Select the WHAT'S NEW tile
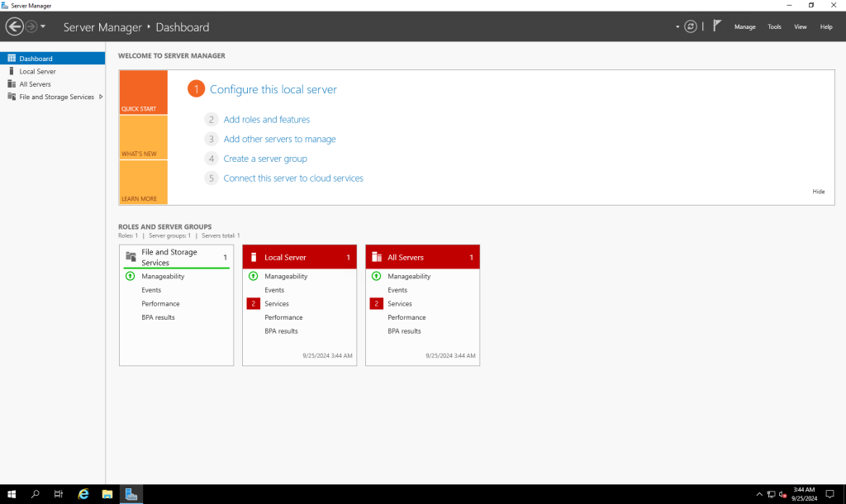 point(143,137)
